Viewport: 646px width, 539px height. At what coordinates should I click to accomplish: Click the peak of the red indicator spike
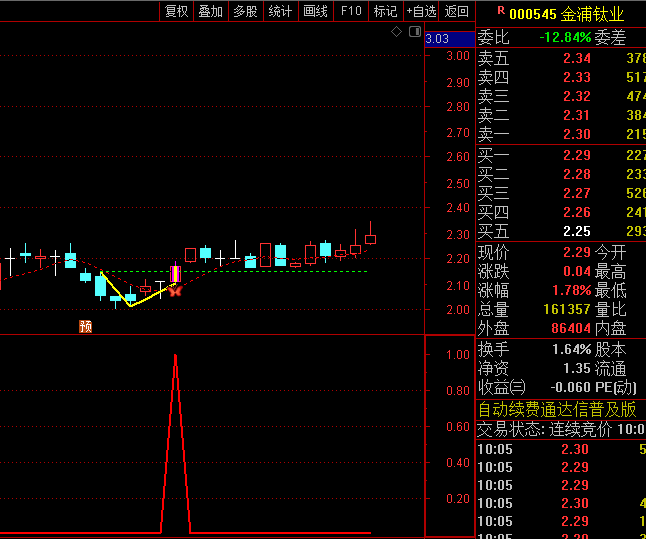tap(176, 354)
